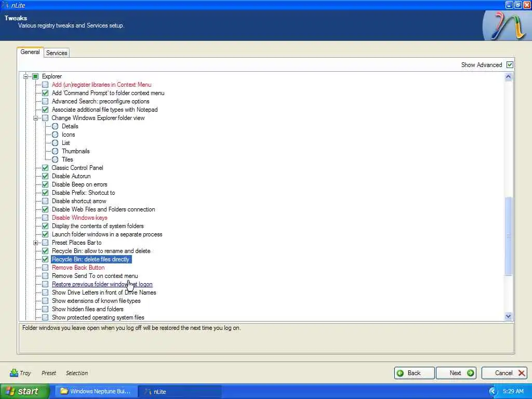Select the General tab
Screen dimensions: 532x399
coord(30,52)
